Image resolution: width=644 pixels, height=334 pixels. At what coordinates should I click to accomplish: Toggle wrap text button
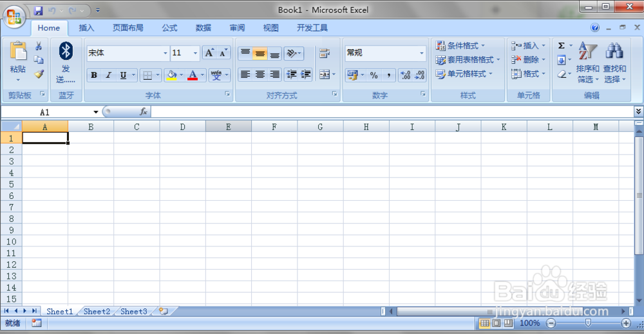coord(325,53)
